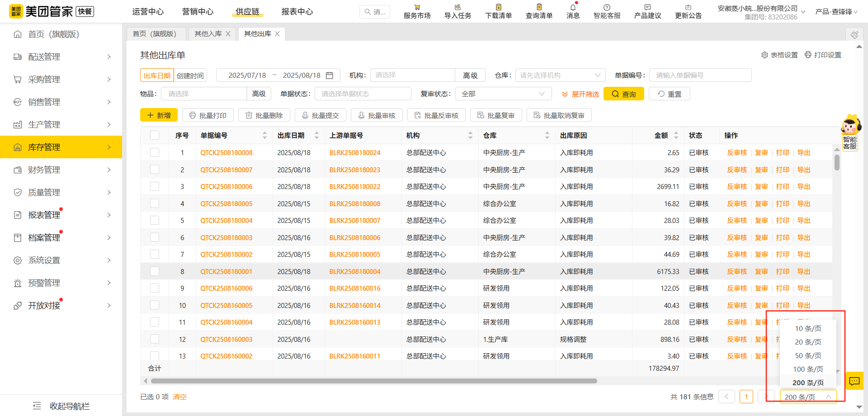Switch to the 其他入库 tab
Screen dimensions: 868x416
tap(208, 33)
